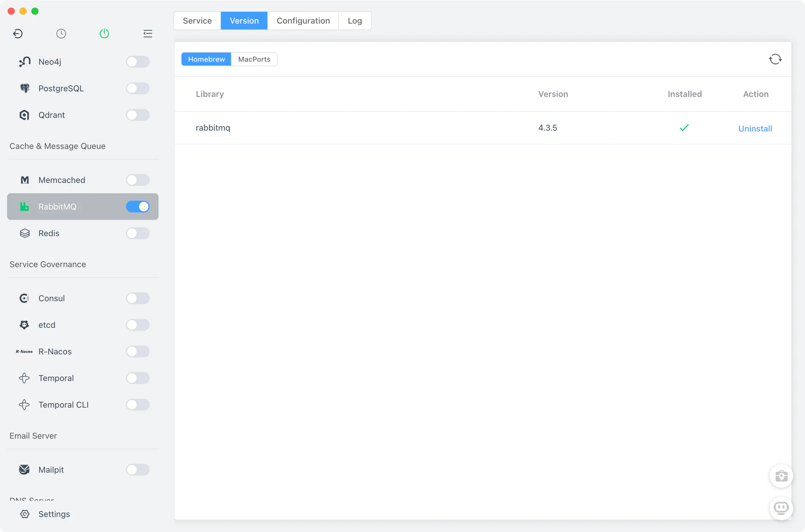Click the Version column header

(553, 94)
